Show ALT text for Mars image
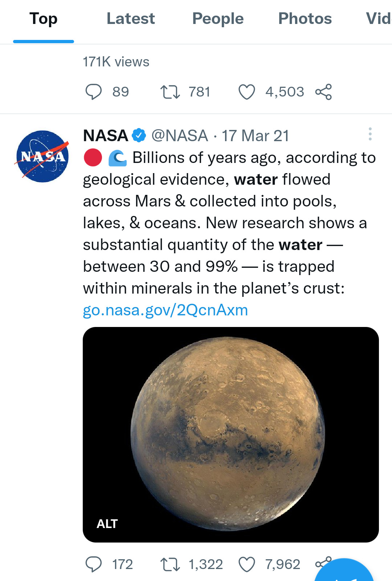Viewport: 392px width, 581px height. coord(107,524)
